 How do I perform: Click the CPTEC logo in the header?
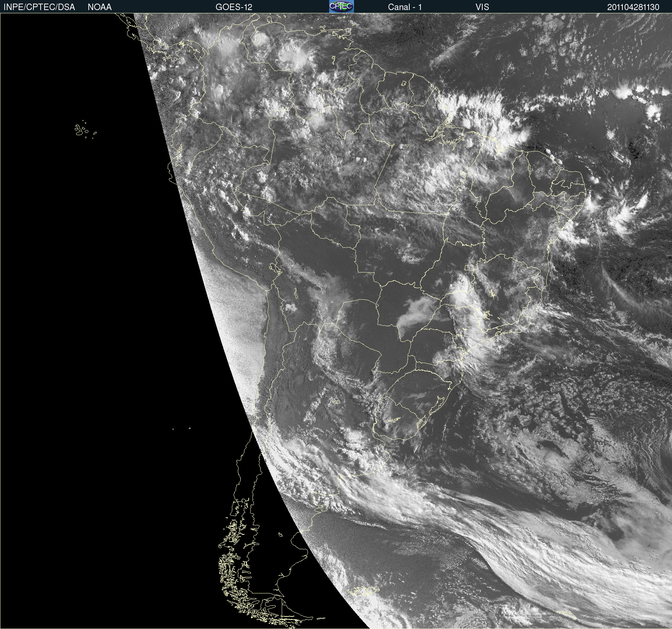(341, 6)
